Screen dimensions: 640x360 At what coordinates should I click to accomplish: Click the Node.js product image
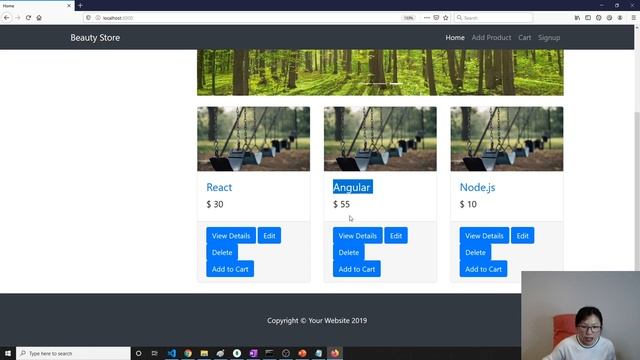pyautogui.click(x=507, y=139)
